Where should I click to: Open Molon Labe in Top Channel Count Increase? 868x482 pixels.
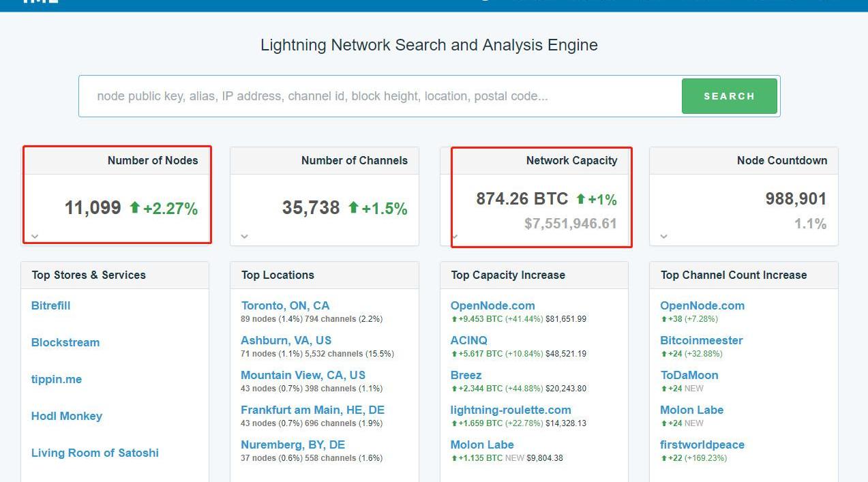click(692, 410)
